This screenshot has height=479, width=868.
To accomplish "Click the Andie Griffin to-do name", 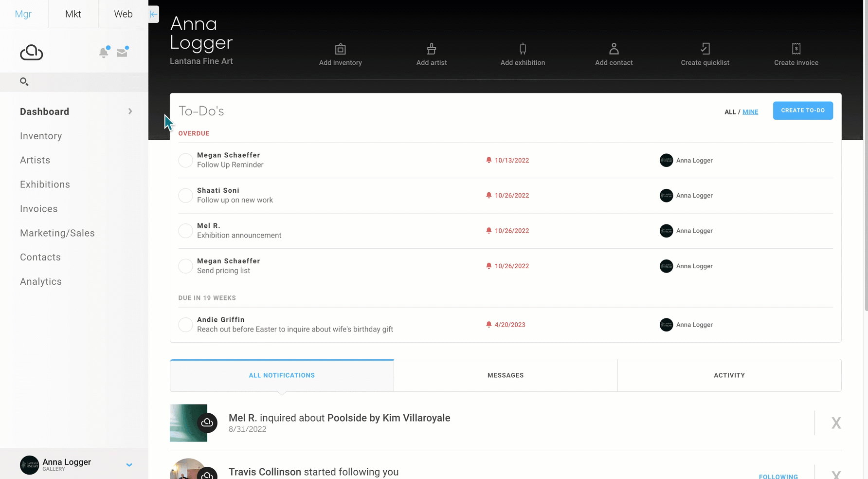I will coord(221,320).
